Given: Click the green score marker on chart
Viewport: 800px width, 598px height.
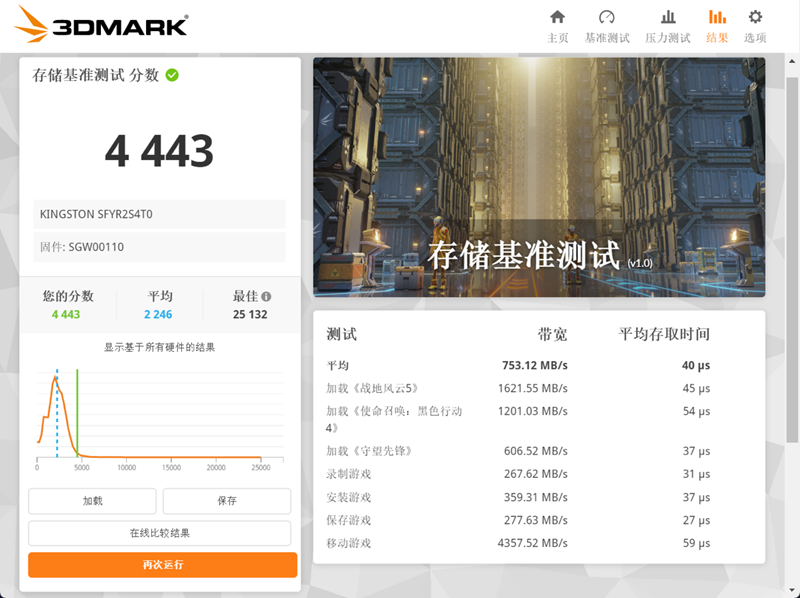Looking at the screenshot, I should pos(77,413).
